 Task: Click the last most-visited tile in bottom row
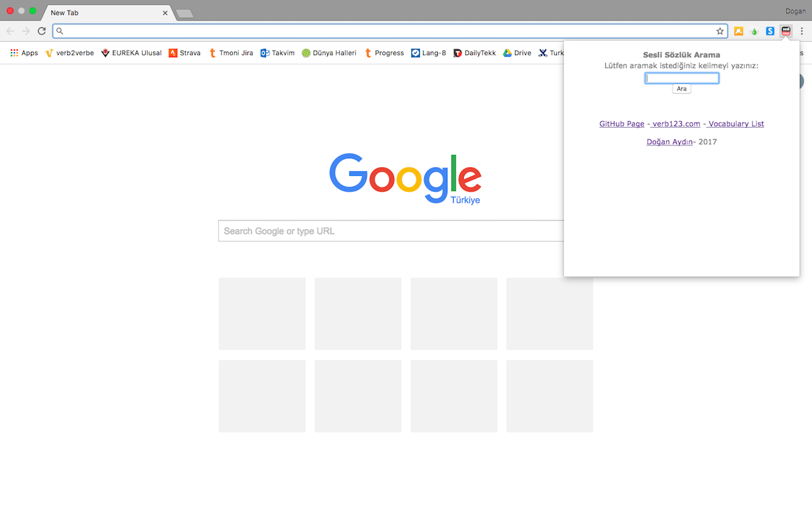[549, 396]
